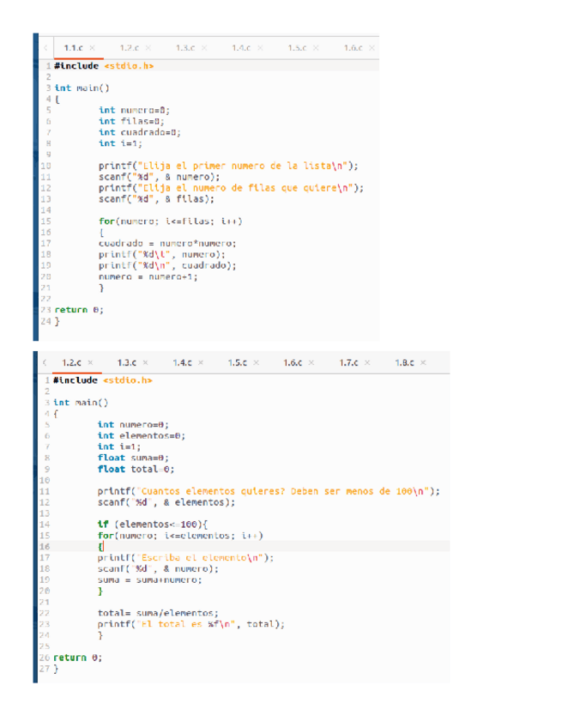The width and height of the screenshot is (562, 728).
Task: Open 1.2.c tab in the upper editor
Action: (x=129, y=46)
